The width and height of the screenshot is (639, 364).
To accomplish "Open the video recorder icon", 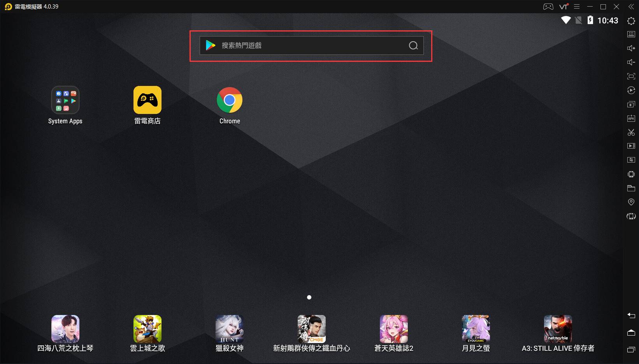I will [x=631, y=146].
